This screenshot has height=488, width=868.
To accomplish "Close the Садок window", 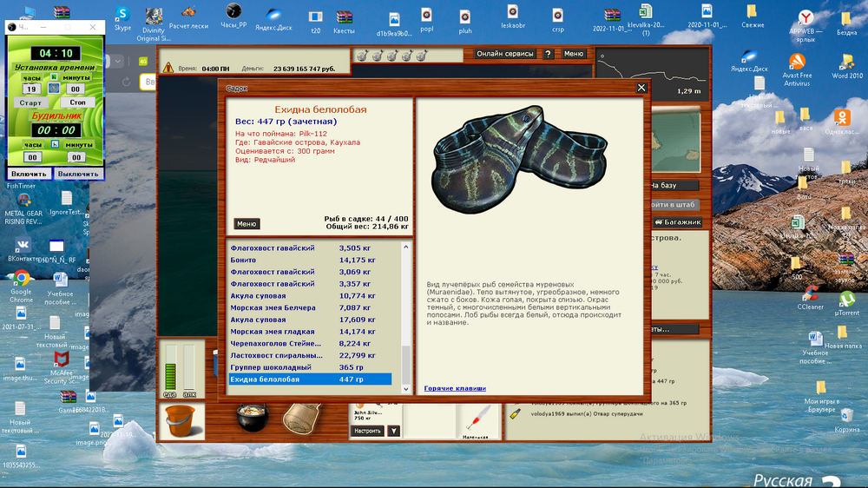I will coord(641,88).
